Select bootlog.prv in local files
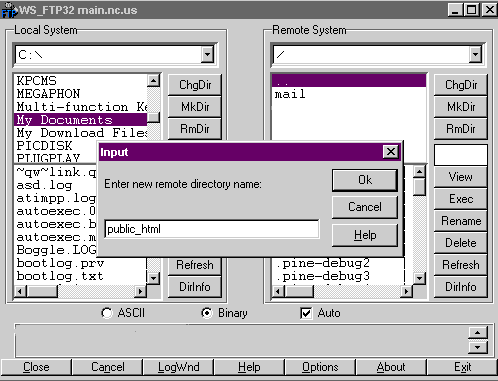 (80, 263)
